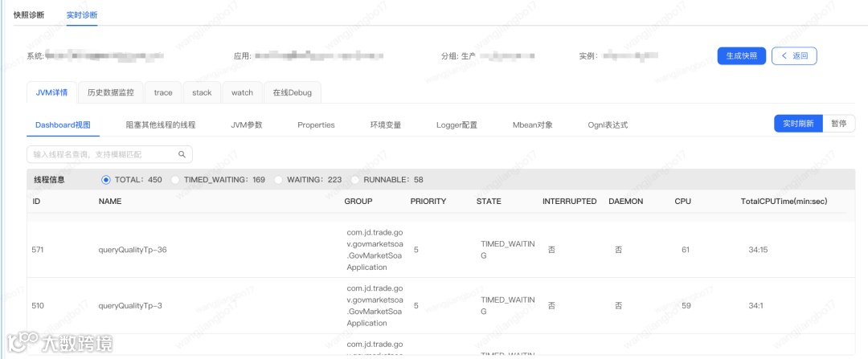Click CPU value 61
868x359 pixels.
pyautogui.click(x=686, y=250)
